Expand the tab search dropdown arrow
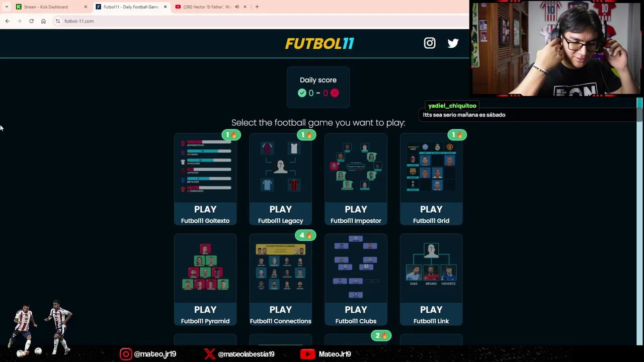The width and height of the screenshot is (644, 362). 7,7
